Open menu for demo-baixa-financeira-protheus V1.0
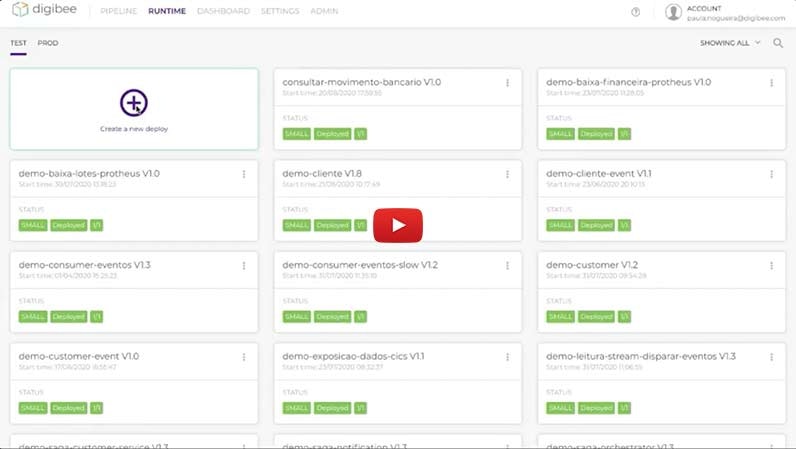Screen dimensions: 796x449 (771, 83)
